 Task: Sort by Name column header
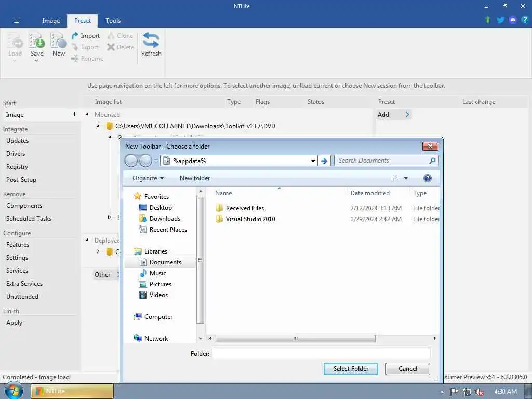[223, 193]
